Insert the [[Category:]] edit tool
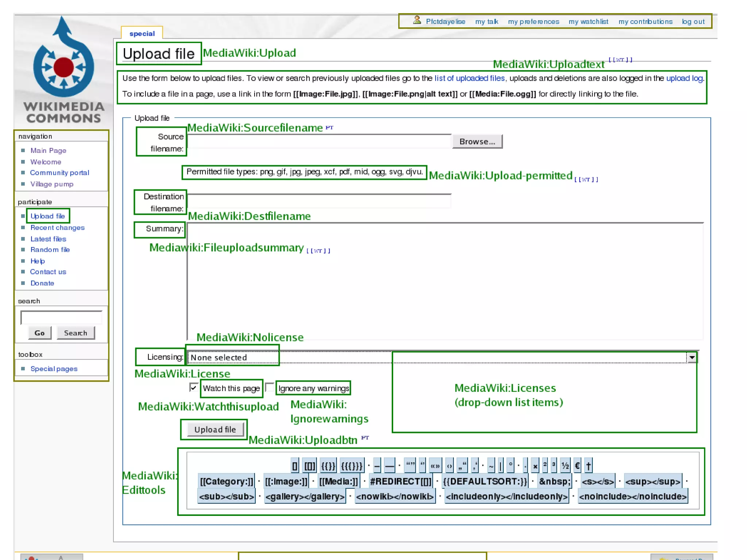Viewport: 747px width, 560px height. click(x=227, y=482)
